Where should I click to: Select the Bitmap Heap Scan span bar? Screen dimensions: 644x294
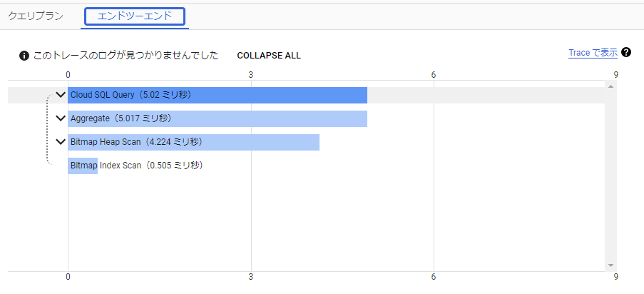coord(193,142)
